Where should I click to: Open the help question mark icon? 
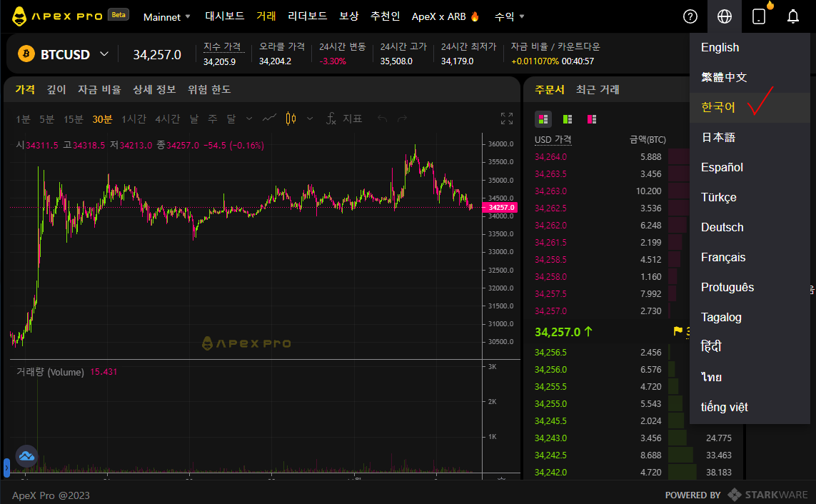click(x=690, y=16)
